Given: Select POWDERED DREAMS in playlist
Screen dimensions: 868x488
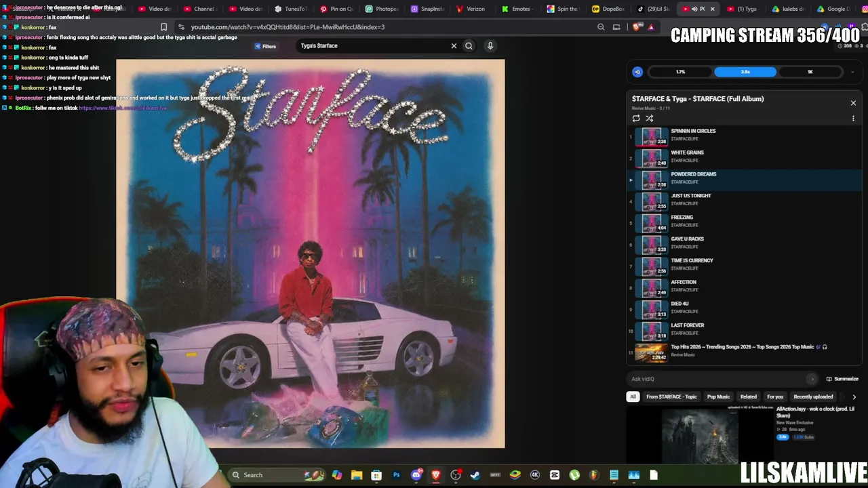Looking at the screenshot, I should click(x=744, y=179).
